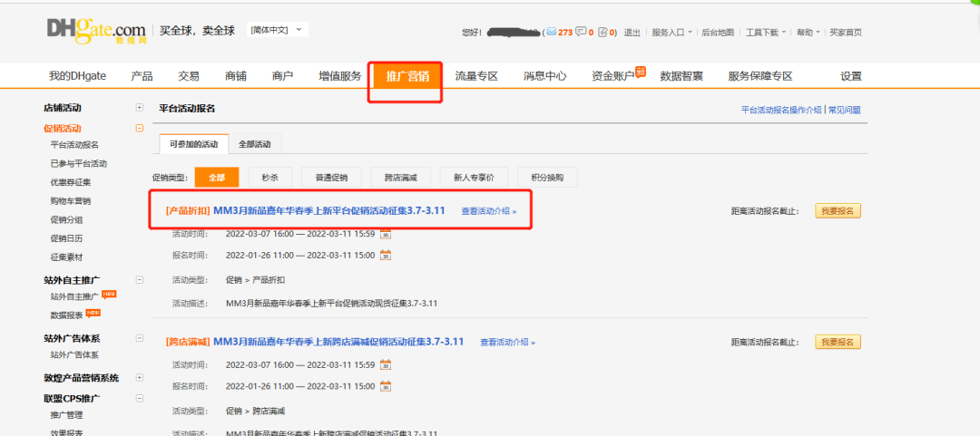The height and width of the screenshot is (436, 980).
Task: Switch to the 可参加的活动 tab
Action: coord(194,143)
